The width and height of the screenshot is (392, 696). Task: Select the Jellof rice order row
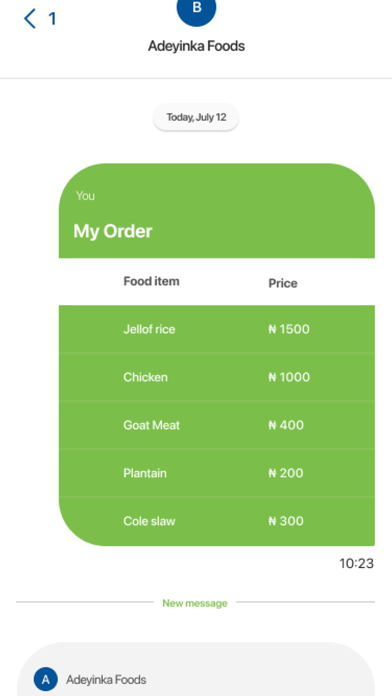[217, 329]
